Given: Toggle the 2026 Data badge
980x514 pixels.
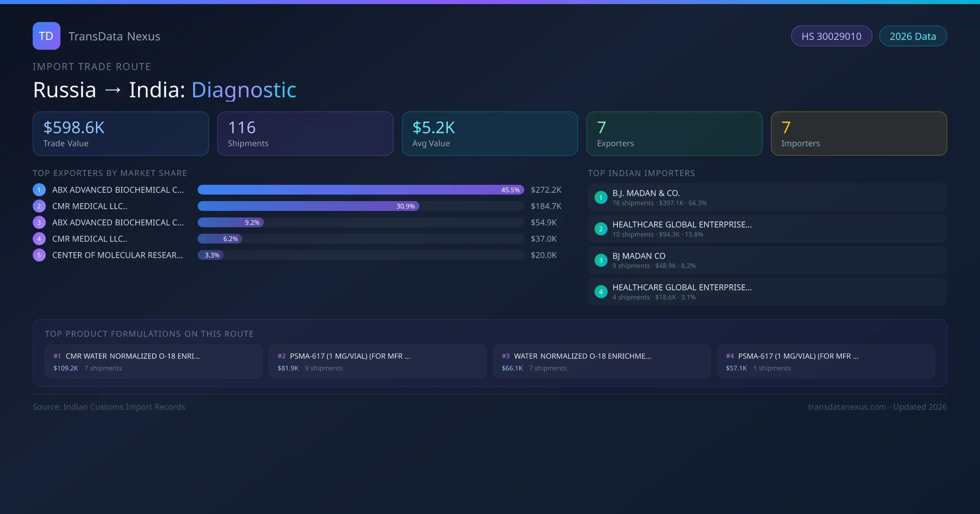Looking at the screenshot, I should point(913,36).
